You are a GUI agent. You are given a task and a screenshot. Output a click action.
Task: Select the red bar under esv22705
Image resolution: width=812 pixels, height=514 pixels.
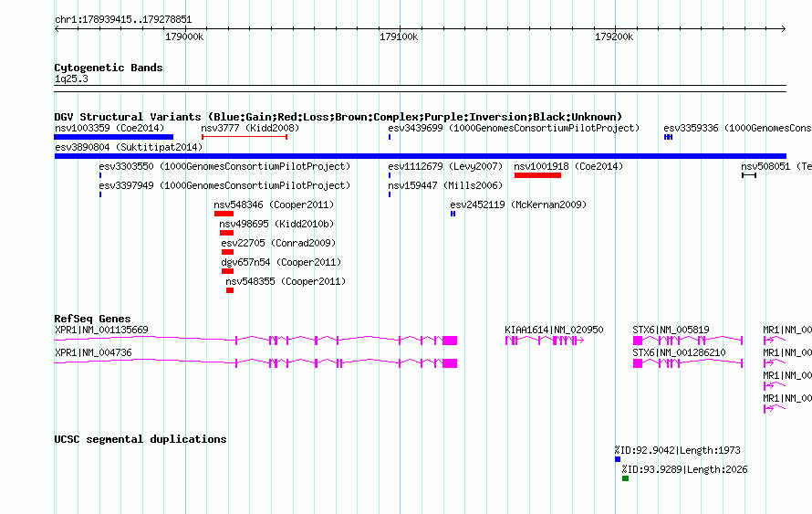[227, 252]
